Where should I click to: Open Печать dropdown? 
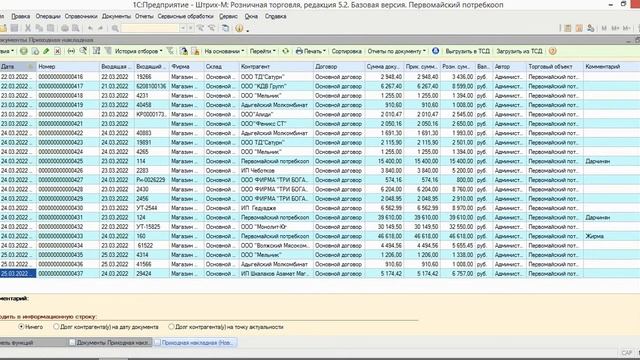[x=311, y=51]
